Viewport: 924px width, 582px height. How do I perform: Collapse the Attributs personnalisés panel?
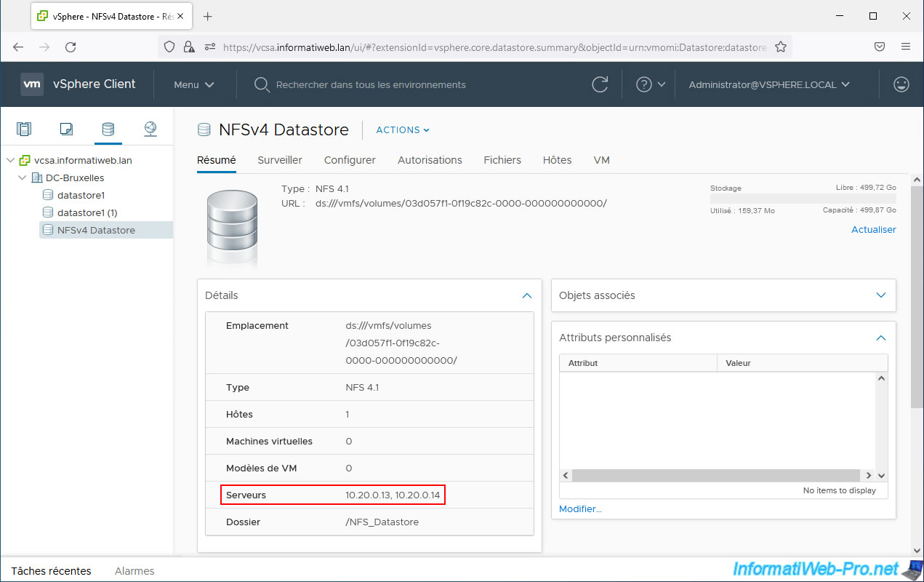click(881, 338)
